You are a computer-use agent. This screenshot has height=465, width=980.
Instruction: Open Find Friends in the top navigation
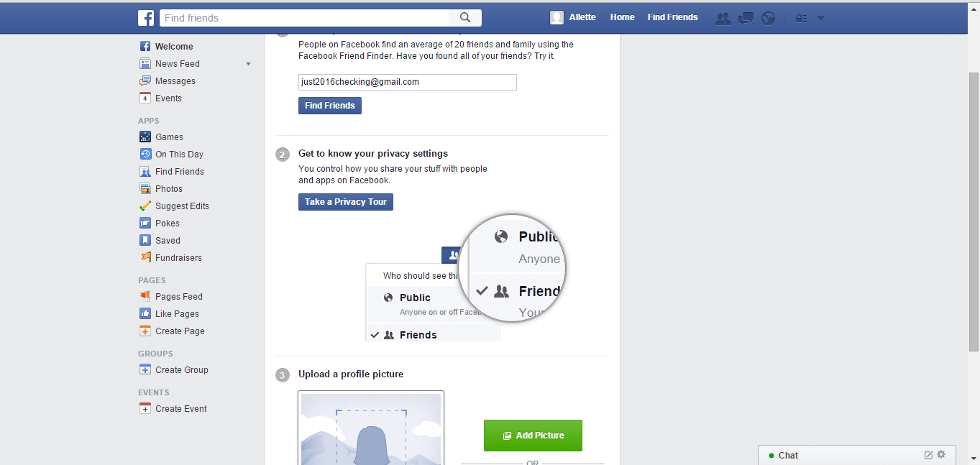pyautogui.click(x=672, y=17)
